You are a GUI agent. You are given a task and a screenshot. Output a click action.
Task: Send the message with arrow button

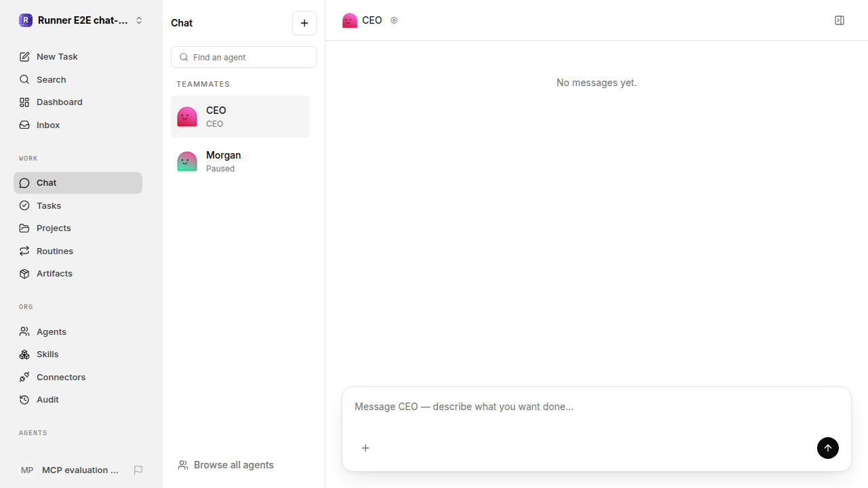(828, 448)
